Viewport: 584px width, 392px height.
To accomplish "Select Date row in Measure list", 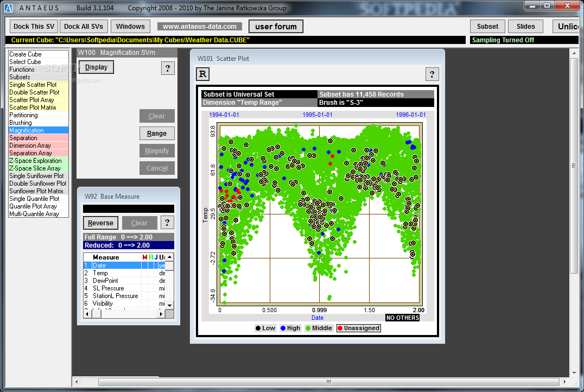I will [124, 265].
